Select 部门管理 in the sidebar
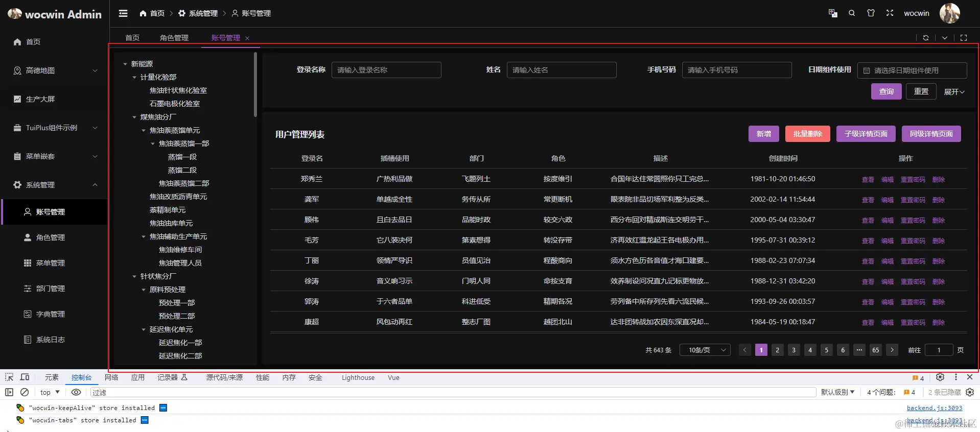 [54, 289]
